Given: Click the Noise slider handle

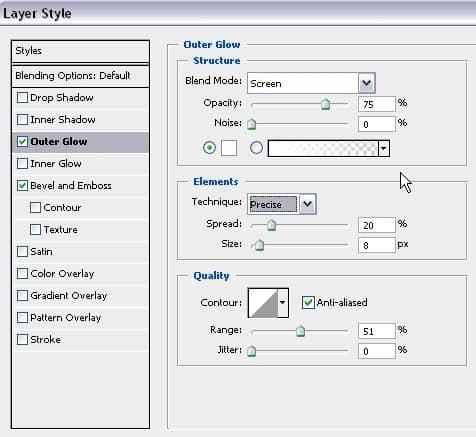Looking at the screenshot, I should click(x=252, y=124).
